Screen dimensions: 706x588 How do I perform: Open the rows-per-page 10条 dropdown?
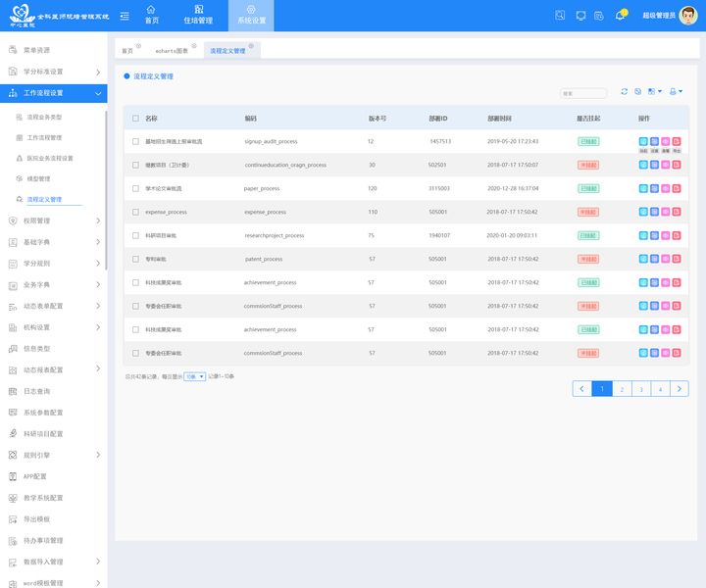click(194, 376)
